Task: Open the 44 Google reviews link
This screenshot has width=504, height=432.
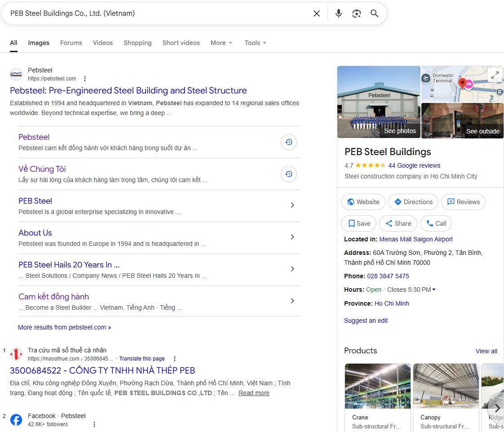Action: (x=414, y=165)
